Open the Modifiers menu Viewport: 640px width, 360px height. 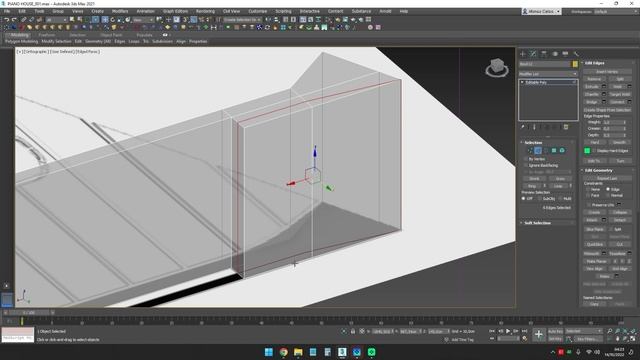click(x=120, y=11)
